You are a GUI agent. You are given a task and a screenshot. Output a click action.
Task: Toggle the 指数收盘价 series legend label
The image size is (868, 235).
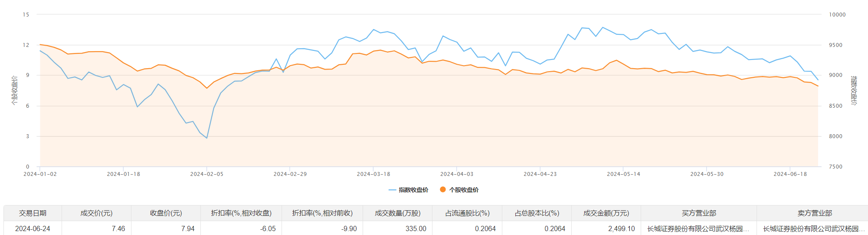(413, 190)
